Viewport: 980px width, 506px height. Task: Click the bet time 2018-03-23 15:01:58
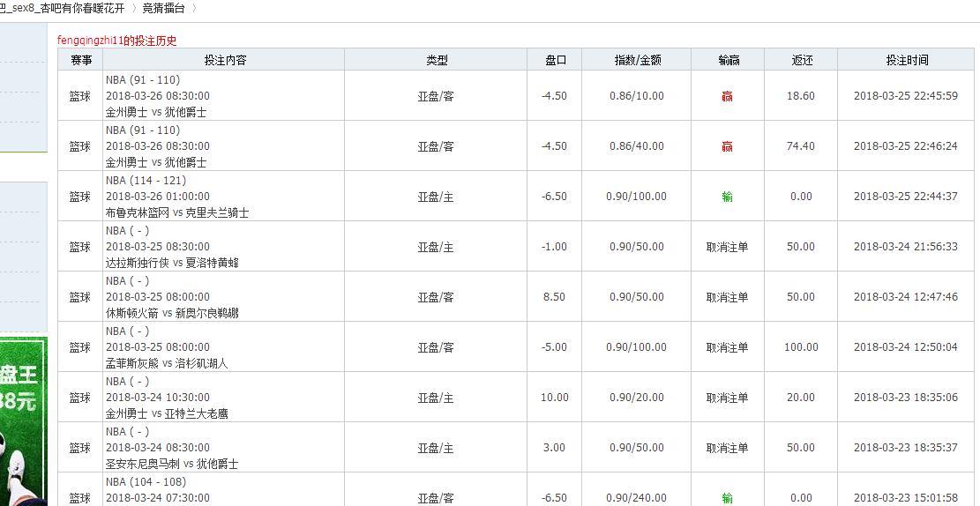pyautogui.click(x=906, y=498)
